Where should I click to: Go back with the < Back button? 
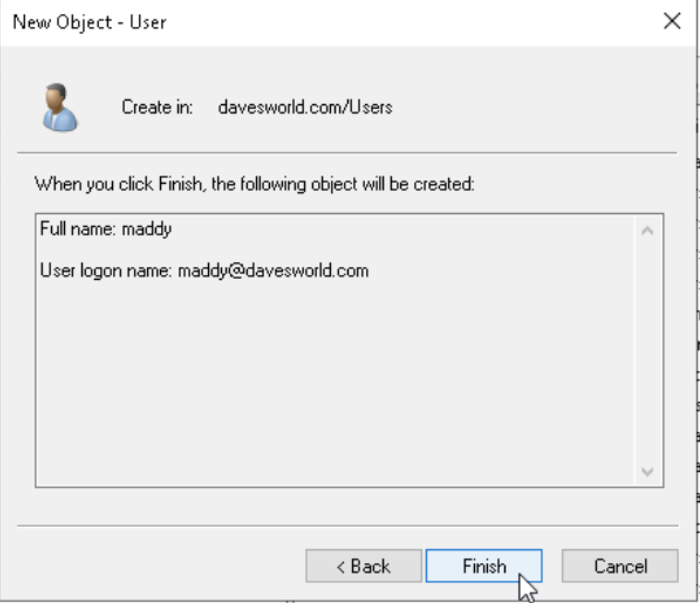363,566
